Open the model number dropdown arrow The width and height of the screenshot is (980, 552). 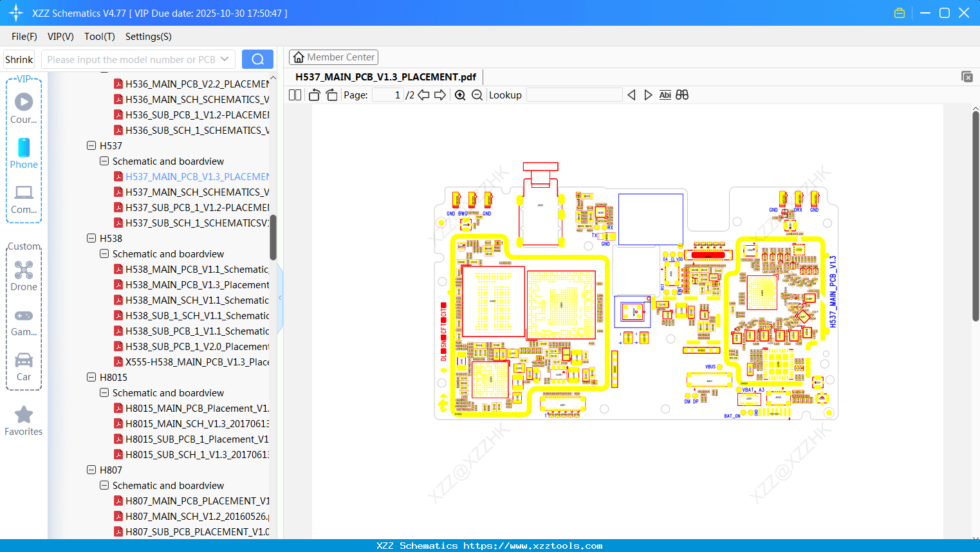point(225,59)
